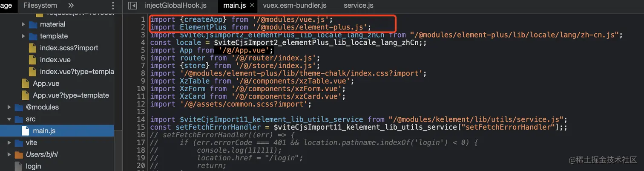
Task: Select the main.js editor tab
Action: click(x=234, y=6)
